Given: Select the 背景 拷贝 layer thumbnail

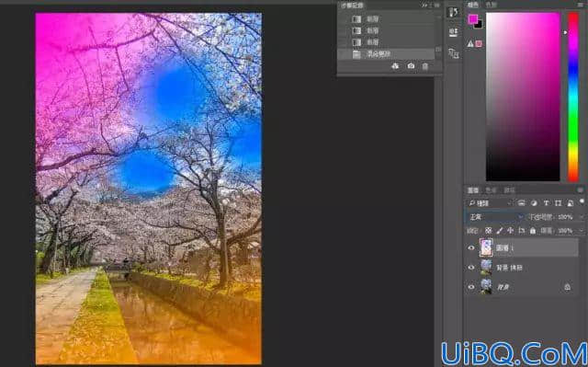Looking at the screenshot, I should 486,267.
